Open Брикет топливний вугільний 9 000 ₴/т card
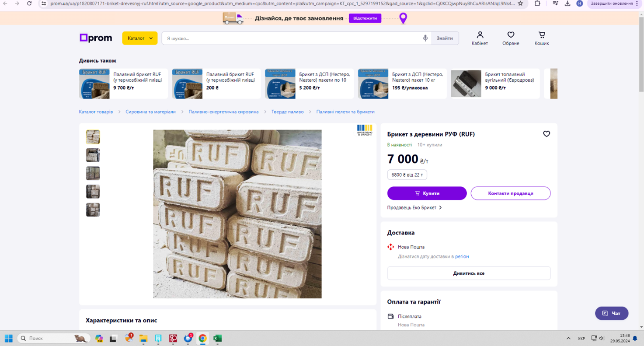Image resolution: width=644 pixels, height=346 pixels. (x=495, y=84)
